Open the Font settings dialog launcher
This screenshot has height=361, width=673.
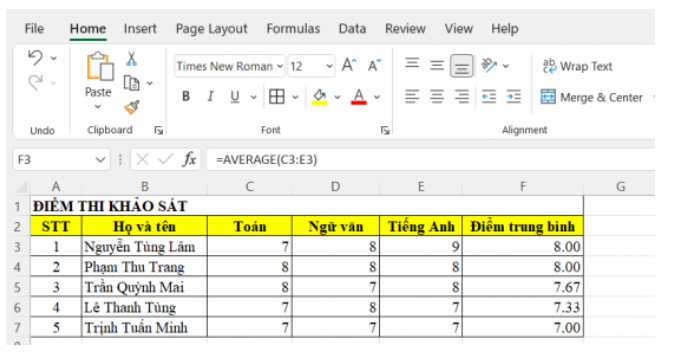[x=385, y=130]
